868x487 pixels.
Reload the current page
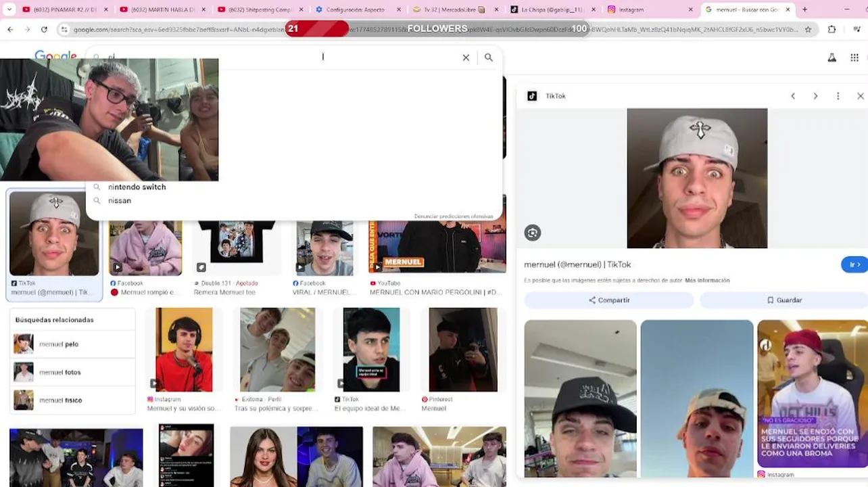(x=44, y=29)
